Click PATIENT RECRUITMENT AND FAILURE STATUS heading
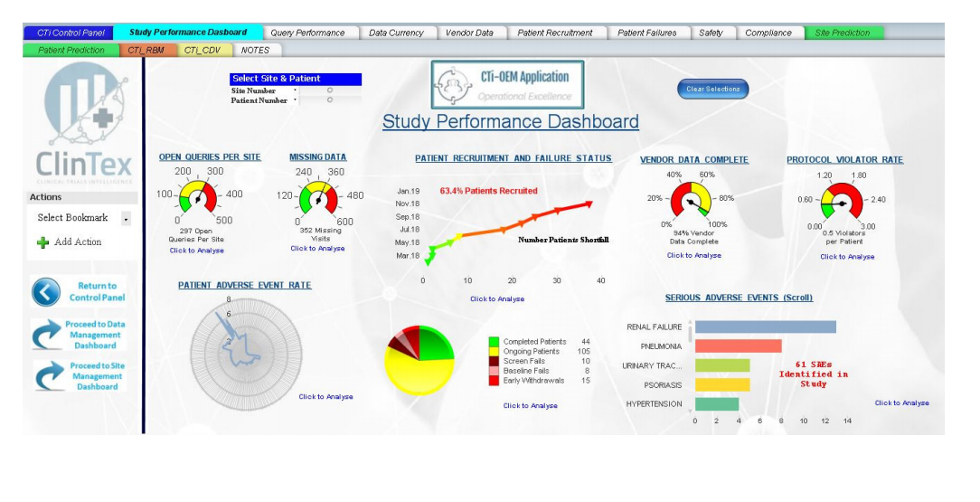The width and height of the screenshot is (980, 502). point(514,159)
